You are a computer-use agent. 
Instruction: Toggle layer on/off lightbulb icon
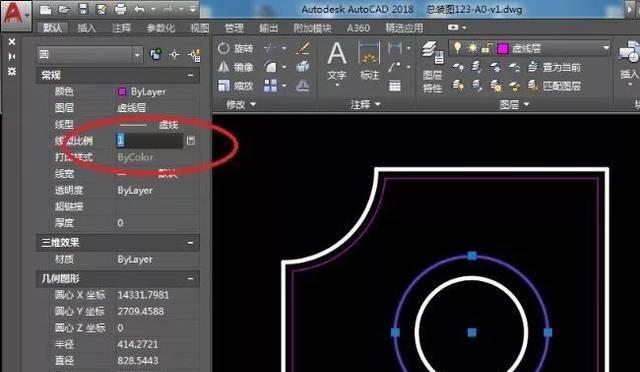tap(458, 48)
